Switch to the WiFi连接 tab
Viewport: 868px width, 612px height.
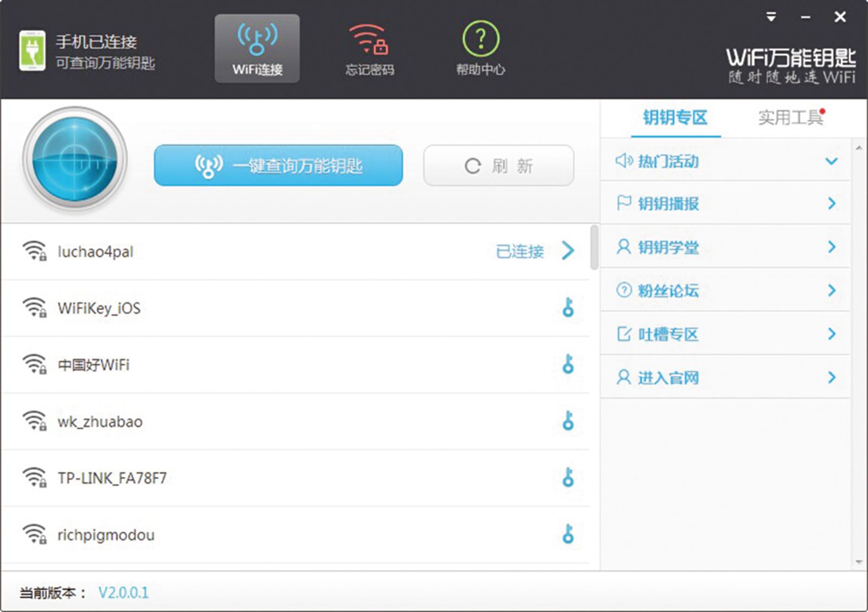pos(257,49)
